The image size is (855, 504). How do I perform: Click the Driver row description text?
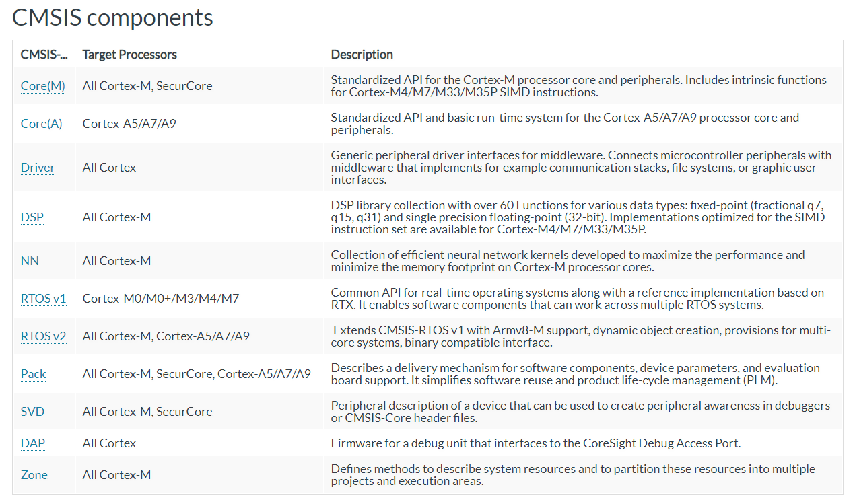click(579, 167)
